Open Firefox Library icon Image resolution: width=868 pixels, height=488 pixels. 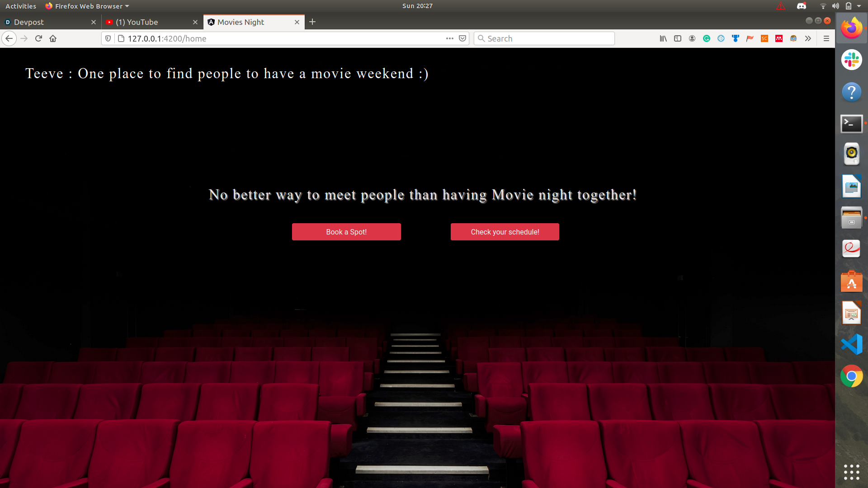tap(663, 38)
